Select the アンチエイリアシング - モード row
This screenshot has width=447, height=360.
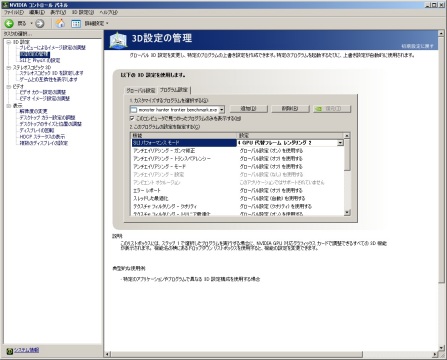pos(237,167)
